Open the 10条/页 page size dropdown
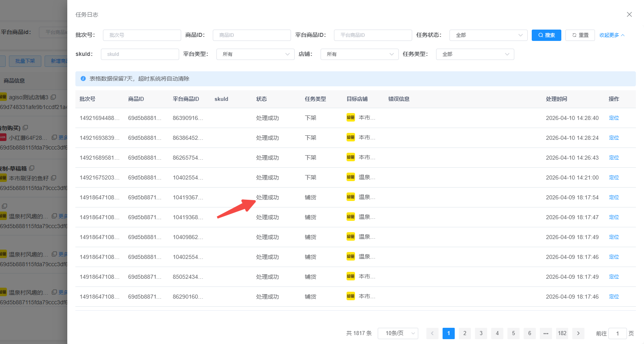The image size is (644, 344). 398,333
